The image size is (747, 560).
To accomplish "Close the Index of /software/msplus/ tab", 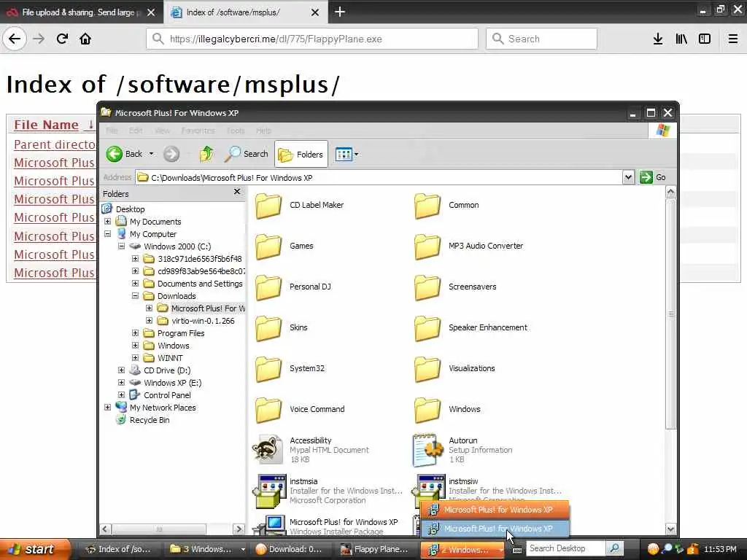I will click(x=315, y=12).
